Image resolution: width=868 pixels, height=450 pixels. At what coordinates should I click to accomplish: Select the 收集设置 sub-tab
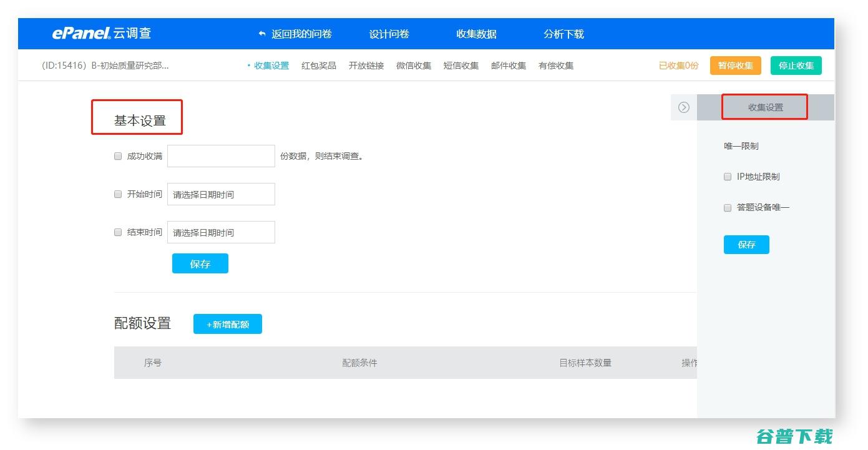[271, 66]
